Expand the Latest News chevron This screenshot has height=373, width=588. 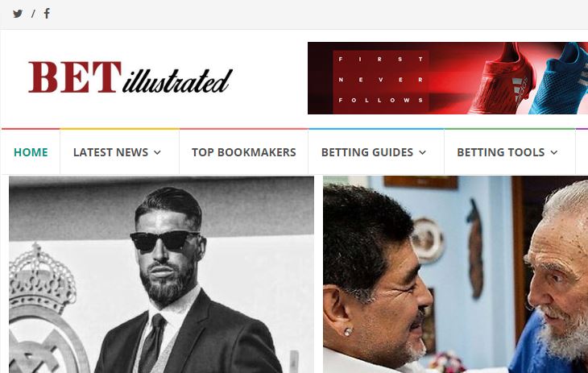[158, 152]
